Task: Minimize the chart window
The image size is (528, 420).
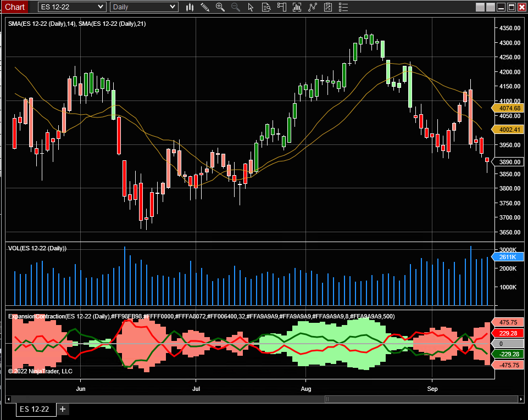Action: coord(501,7)
